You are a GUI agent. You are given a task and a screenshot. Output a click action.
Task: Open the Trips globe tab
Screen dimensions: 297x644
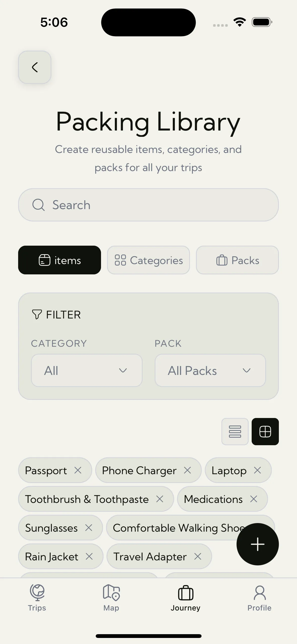(37, 598)
